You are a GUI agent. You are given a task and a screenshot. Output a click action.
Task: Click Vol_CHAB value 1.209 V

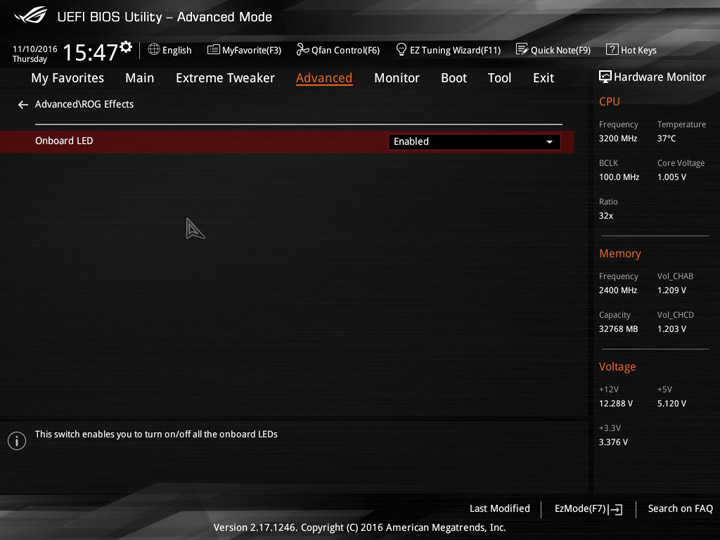[671, 290]
